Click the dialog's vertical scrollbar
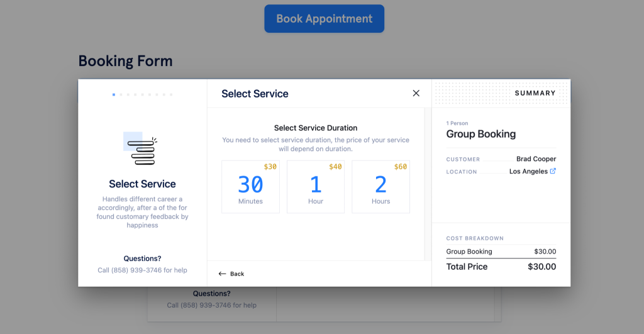 (x=428, y=184)
